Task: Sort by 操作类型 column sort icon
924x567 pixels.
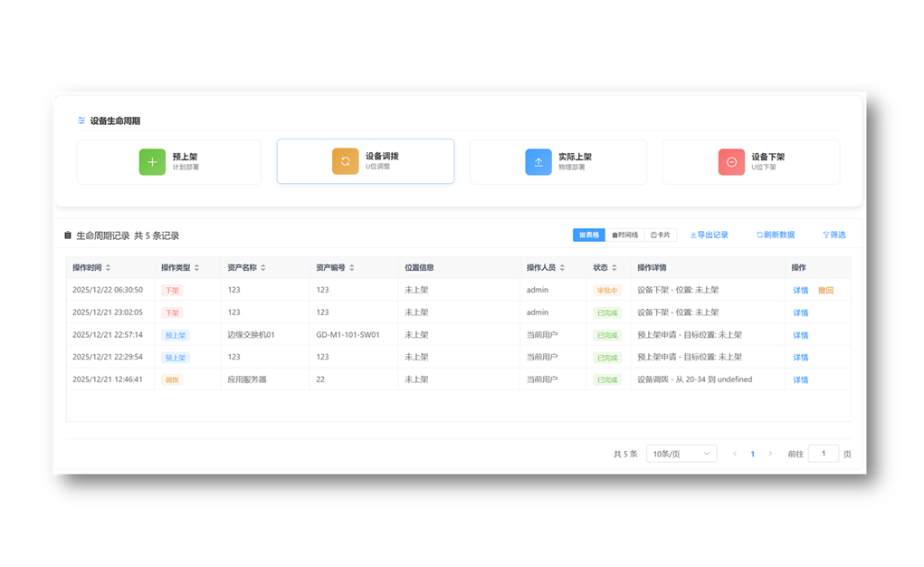Action: [196, 268]
